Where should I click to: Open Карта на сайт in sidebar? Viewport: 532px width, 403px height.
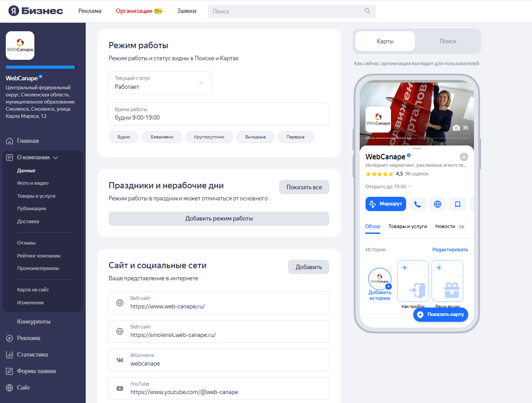33,290
